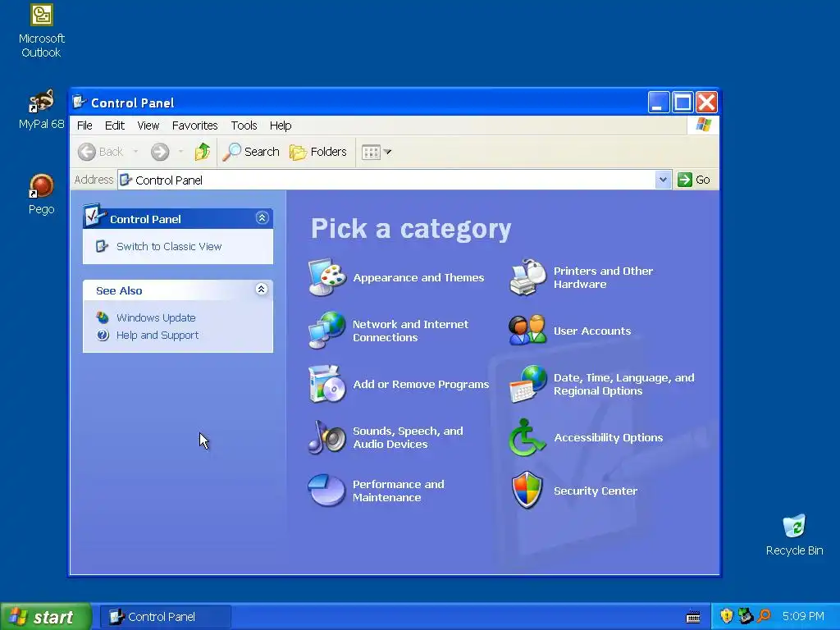Screen dimensions: 840x630
Task: Click the Back arrow toolbar button
Action: pyautogui.click(x=101, y=152)
